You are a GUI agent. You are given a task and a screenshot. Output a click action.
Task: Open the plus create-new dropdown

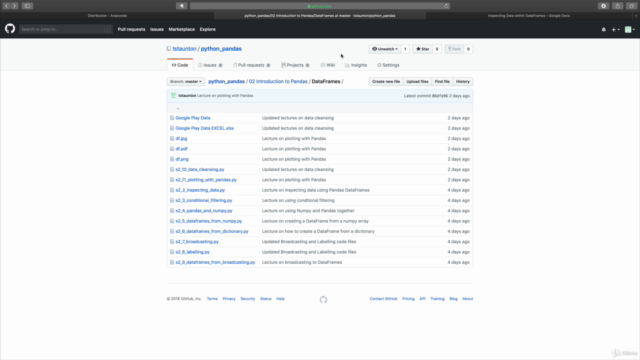pos(616,29)
